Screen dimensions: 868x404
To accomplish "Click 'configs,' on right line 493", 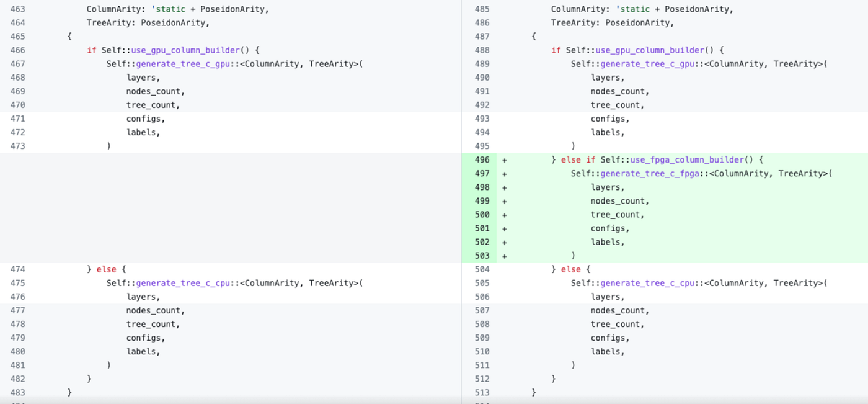I will click(x=610, y=119).
